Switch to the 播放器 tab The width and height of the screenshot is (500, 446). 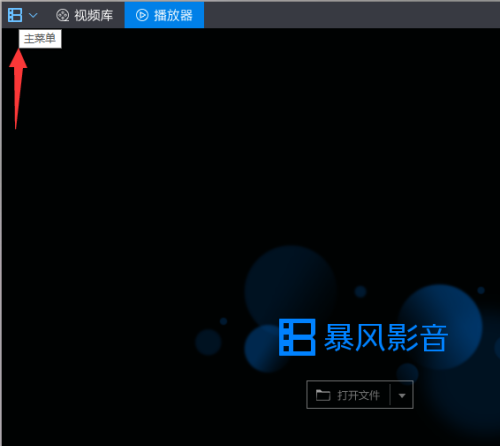(x=164, y=15)
